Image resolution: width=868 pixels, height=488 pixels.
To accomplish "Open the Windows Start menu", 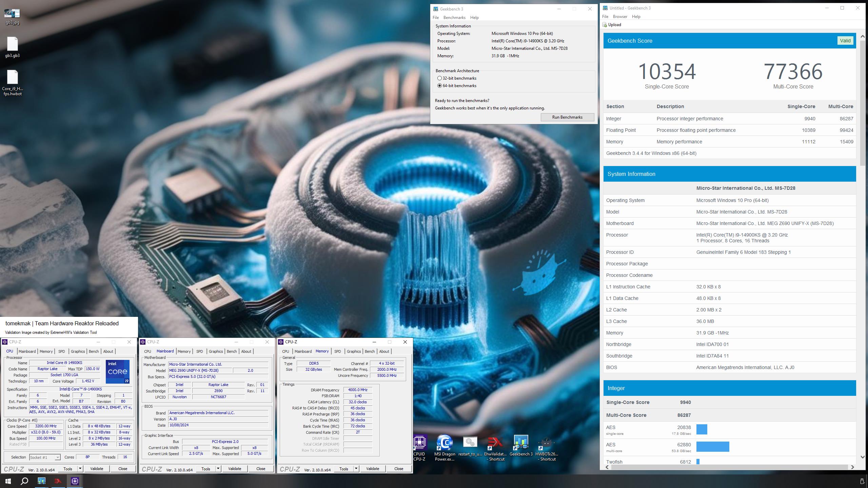I will coord(8,481).
